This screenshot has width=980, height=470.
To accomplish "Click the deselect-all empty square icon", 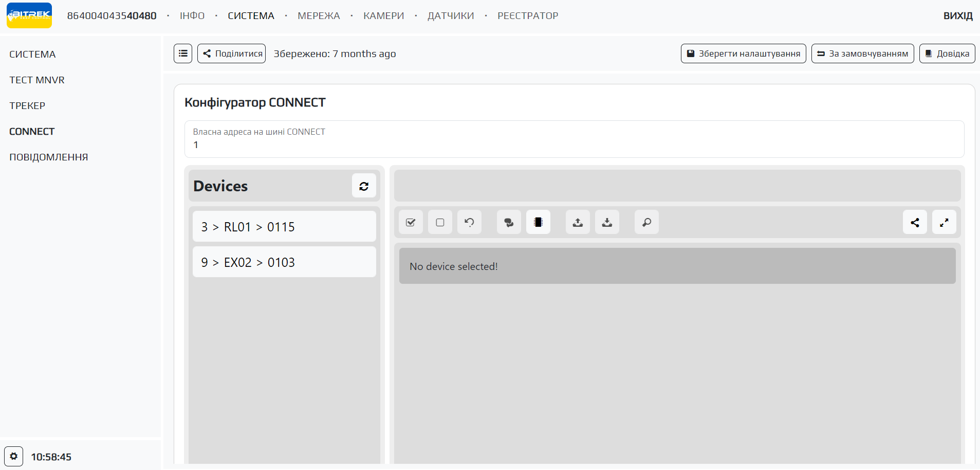I will 440,223.
